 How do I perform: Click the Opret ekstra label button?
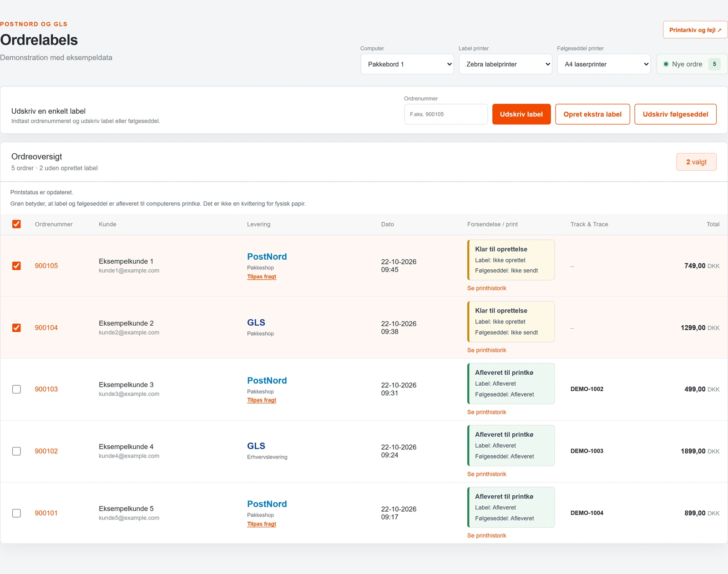click(592, 114)
